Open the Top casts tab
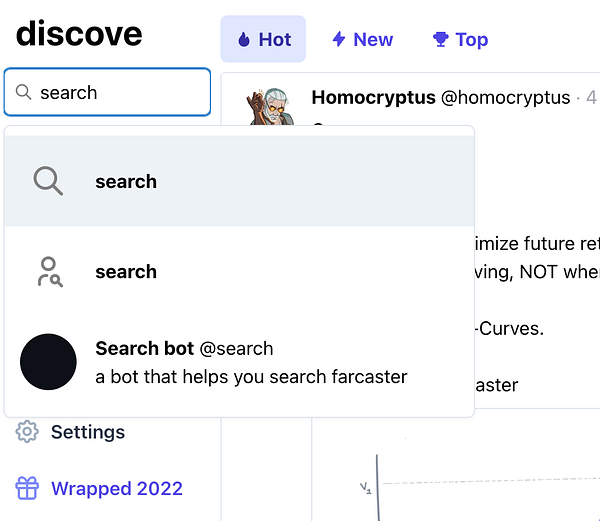600x521 pixels. pos(460,40)
